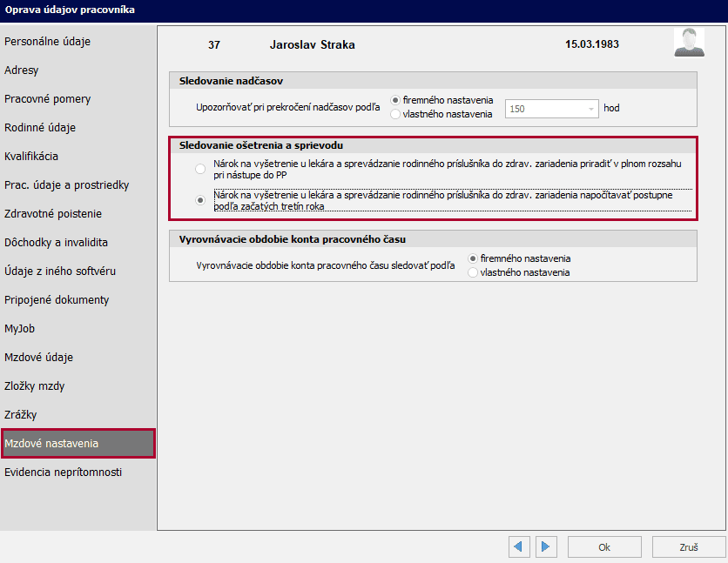The width and height of the screenshot is (728, 563).
Task: Select overtime 'firemného nastavenia' radio button
Action: 396,100
